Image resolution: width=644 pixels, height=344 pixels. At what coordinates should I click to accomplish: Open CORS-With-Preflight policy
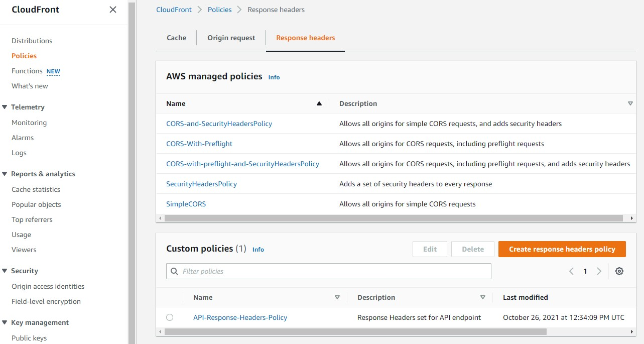tap(199, 144)
